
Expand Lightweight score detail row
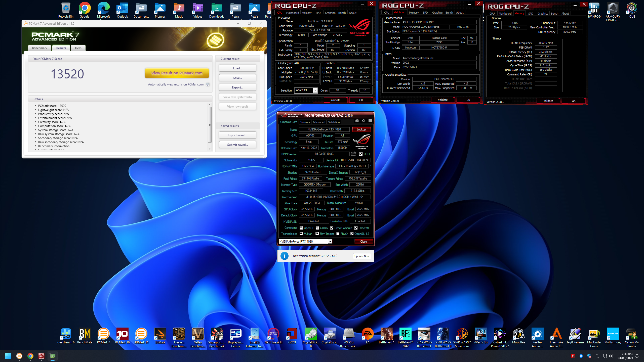click(35, 110)
